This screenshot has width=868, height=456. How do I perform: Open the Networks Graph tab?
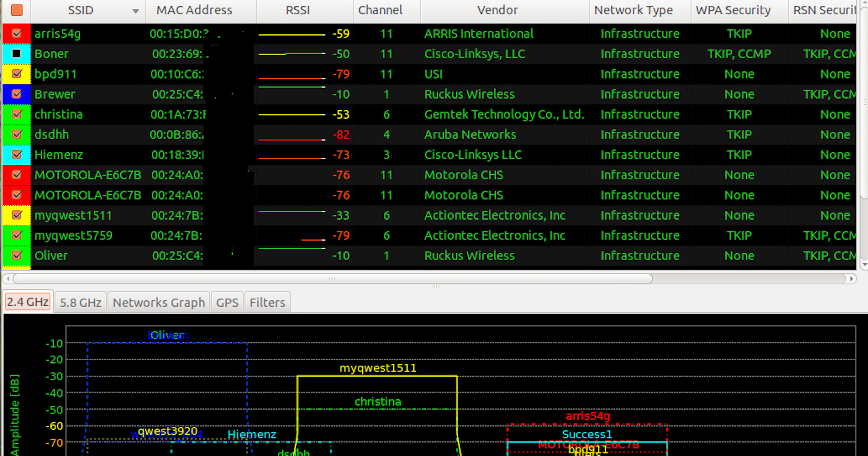click(159, 302)
